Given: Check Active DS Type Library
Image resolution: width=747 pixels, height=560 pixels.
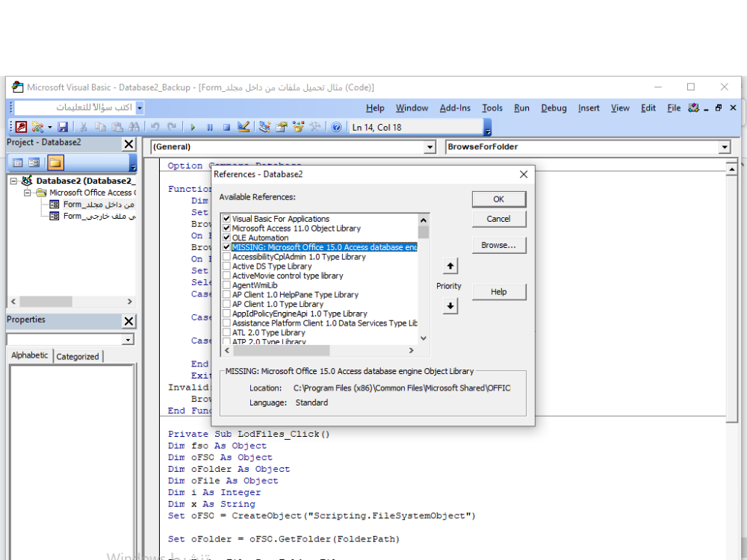Looking at the screenshot, I should pyautogui.click(x=227, y=267).
